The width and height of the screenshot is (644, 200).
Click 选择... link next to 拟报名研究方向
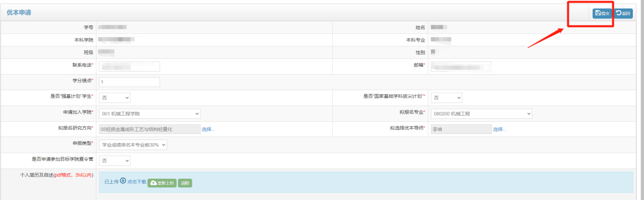[209, 129]
